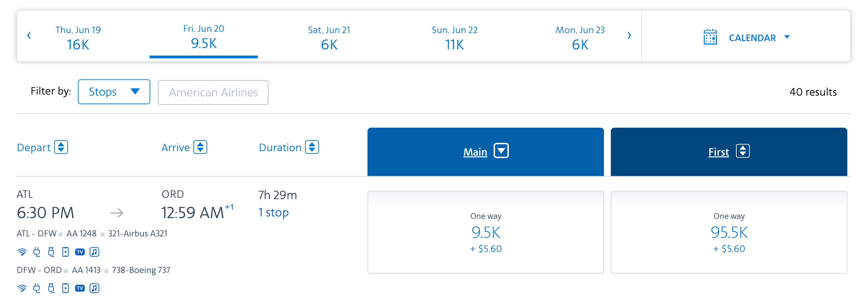This screenshot has width=868, height=303.
Task: Click the live TV icon for AA 1248
Action: (x=80, y=252)
